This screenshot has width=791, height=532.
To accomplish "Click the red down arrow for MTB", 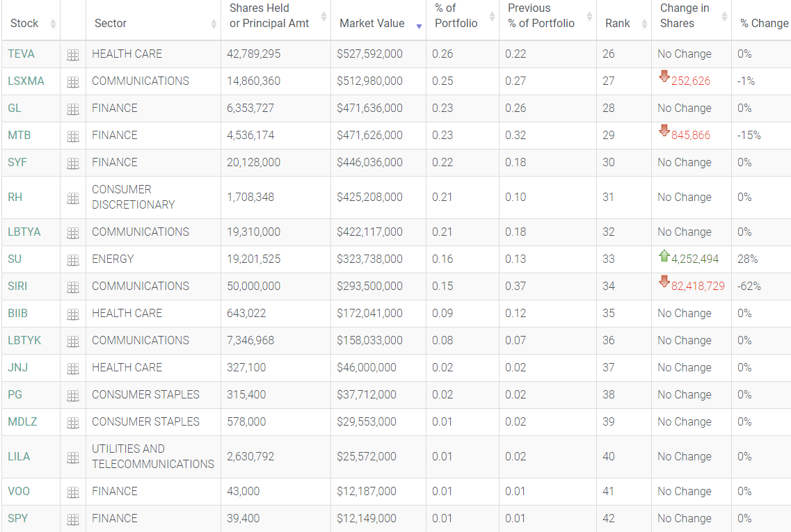I will (664, 131).
